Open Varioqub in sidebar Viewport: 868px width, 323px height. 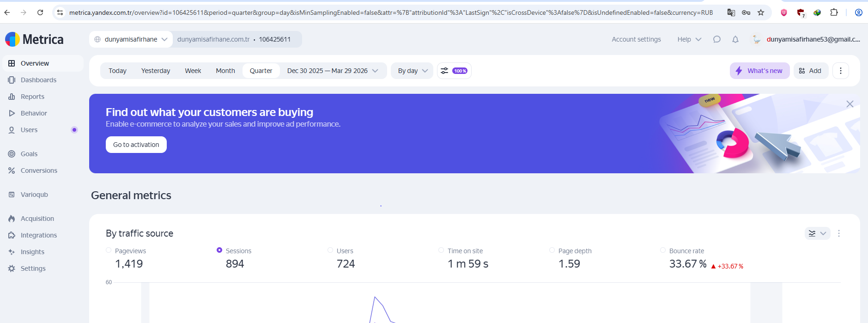click(x=43, y=195)
